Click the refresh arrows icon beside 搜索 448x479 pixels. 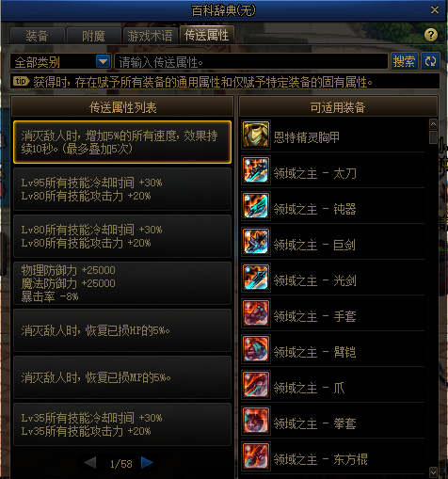430,61
